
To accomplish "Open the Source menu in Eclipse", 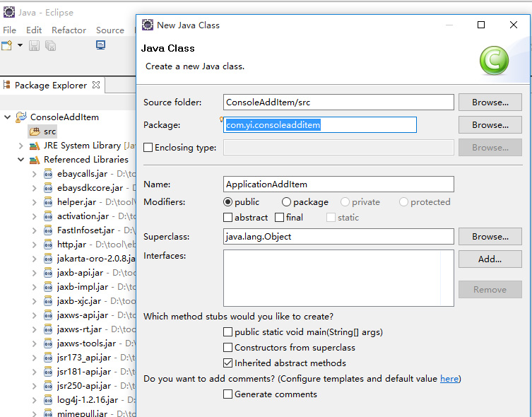I will (110, 30).
